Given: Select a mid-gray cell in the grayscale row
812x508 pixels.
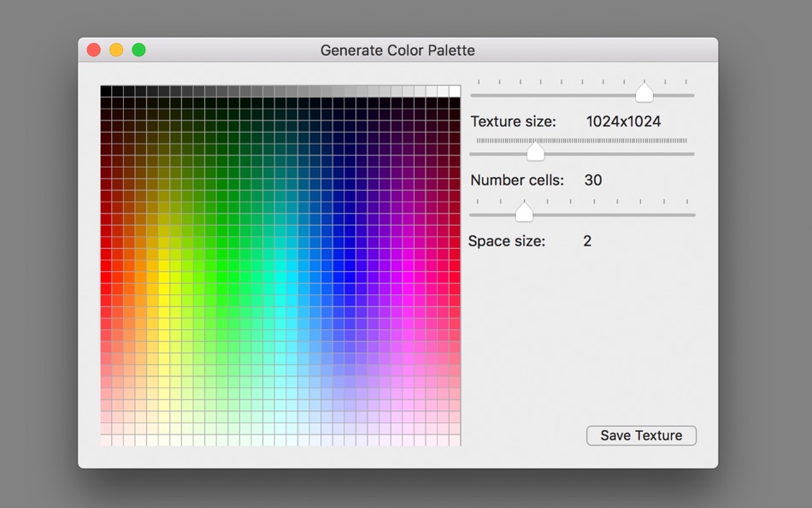Looking at the screenshot, I should (x=280, y=92).
